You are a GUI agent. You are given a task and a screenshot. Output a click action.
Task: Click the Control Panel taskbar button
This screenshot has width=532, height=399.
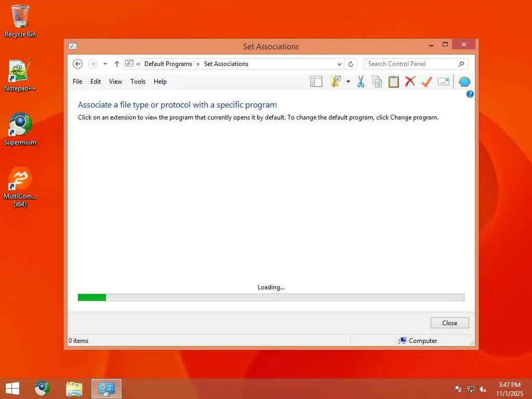106,389
